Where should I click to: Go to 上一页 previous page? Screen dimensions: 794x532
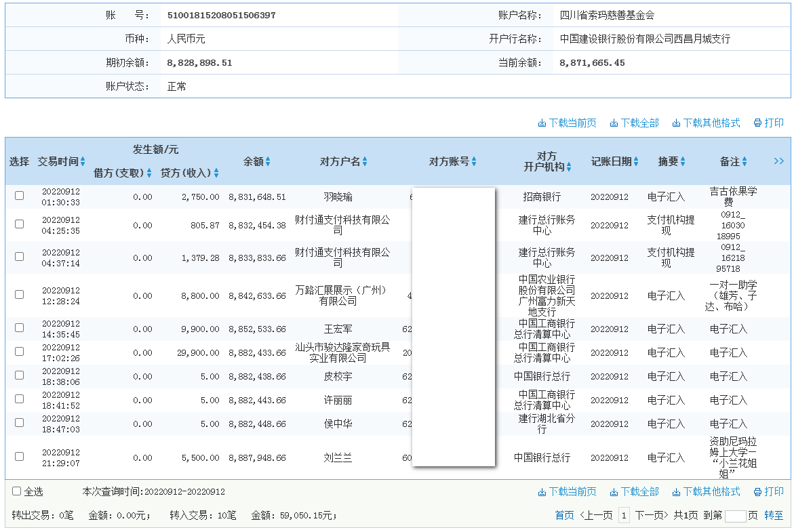coord(597,515)
